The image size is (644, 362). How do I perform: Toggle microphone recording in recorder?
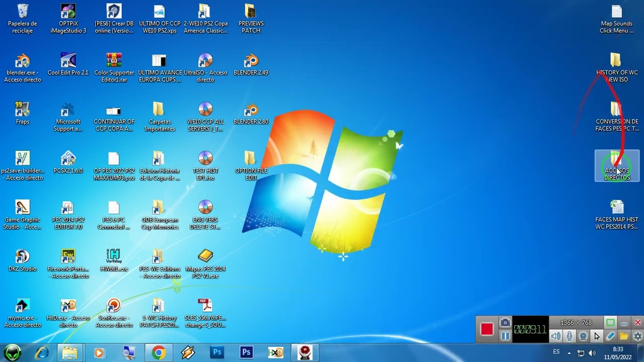tap(569, 336)
